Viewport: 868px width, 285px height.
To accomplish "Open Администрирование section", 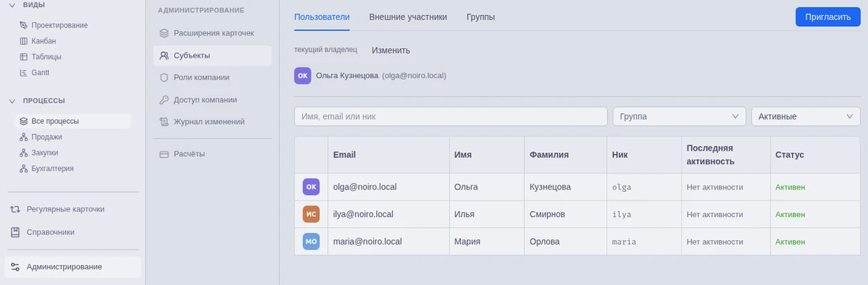I will [73, 267].
